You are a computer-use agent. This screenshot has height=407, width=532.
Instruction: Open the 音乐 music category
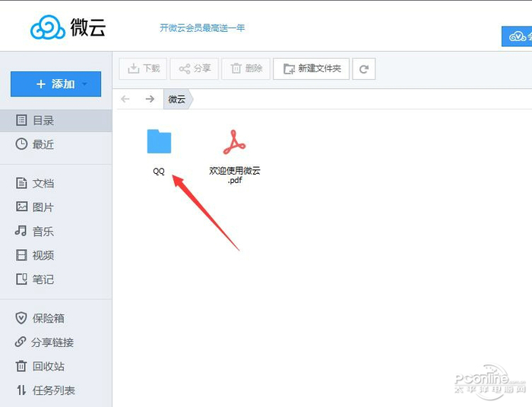(x=56, y=232)
